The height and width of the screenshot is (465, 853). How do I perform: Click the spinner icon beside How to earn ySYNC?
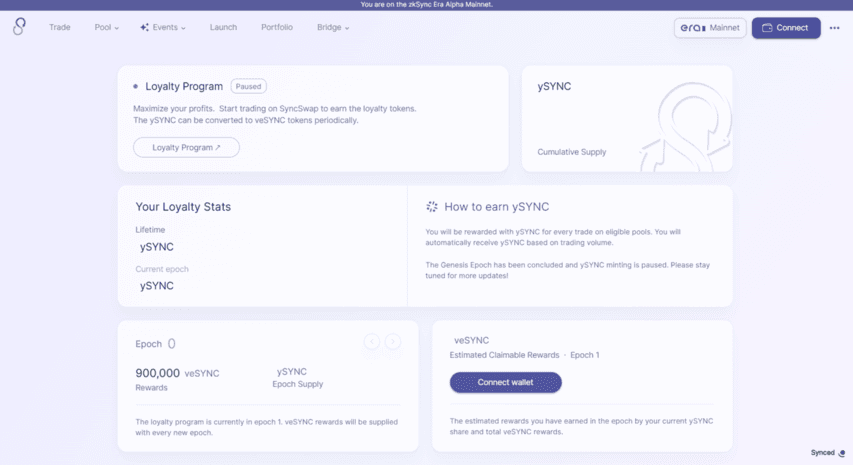click(x=432, y=207)
